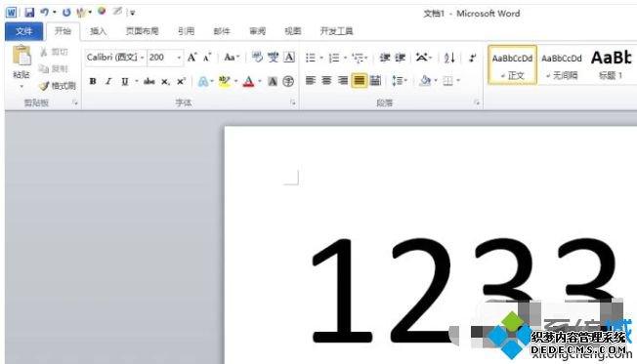The height and width of the screenshot is (364, 637).
Task: Switch to the Developer (开发工具) tab
Action: click(x=336, y=31)
